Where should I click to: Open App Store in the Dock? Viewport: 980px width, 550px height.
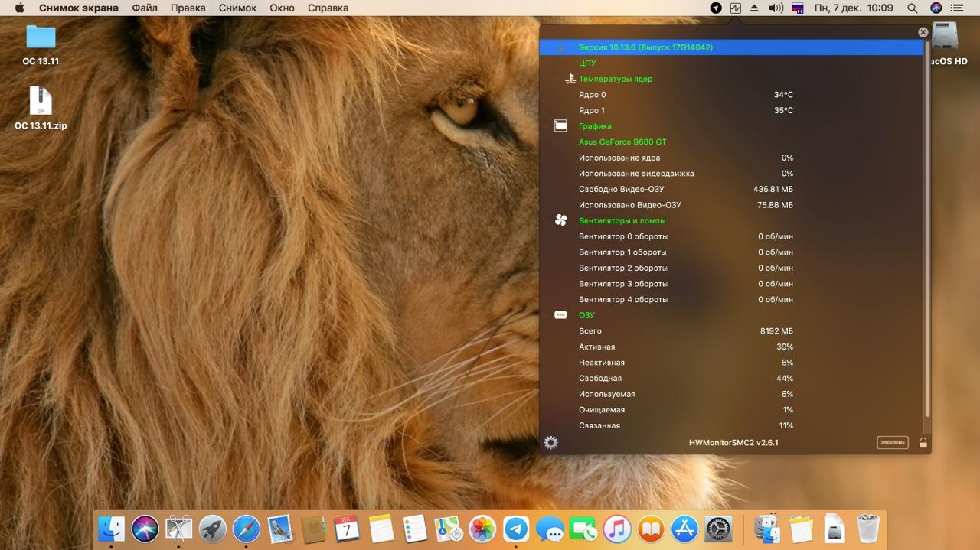[684, 529]
